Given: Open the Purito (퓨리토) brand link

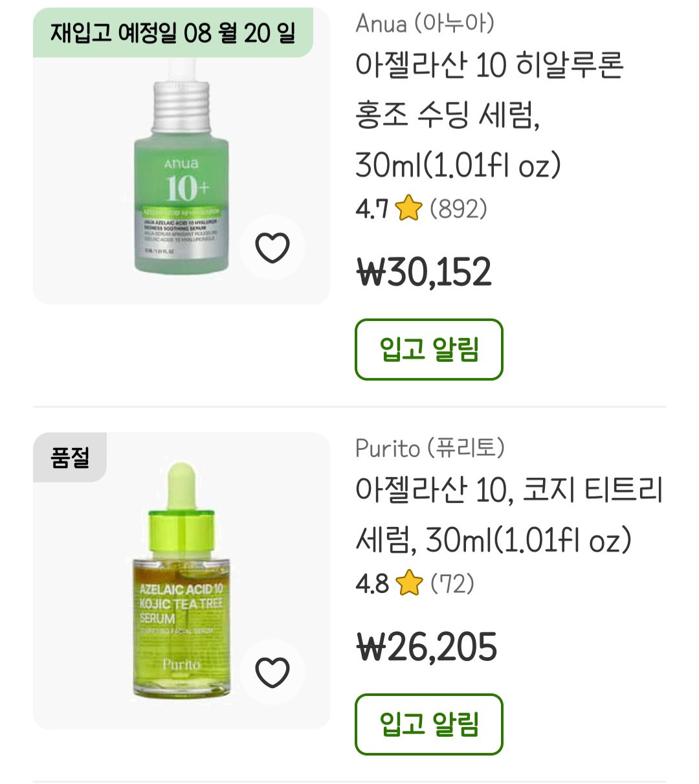Looking at the screenshot, I should point(430,448).
